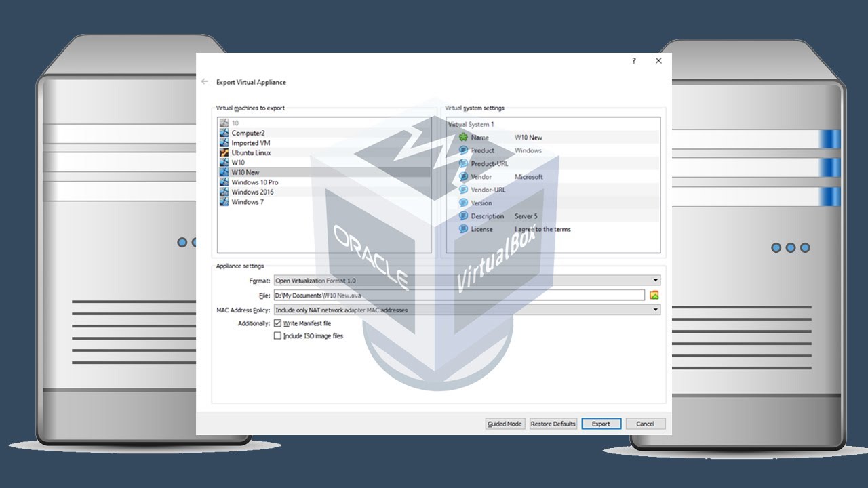
Task: Close the Export Virtual Appliance dialog
Action: pyautogui.click(x=658, y=61)
